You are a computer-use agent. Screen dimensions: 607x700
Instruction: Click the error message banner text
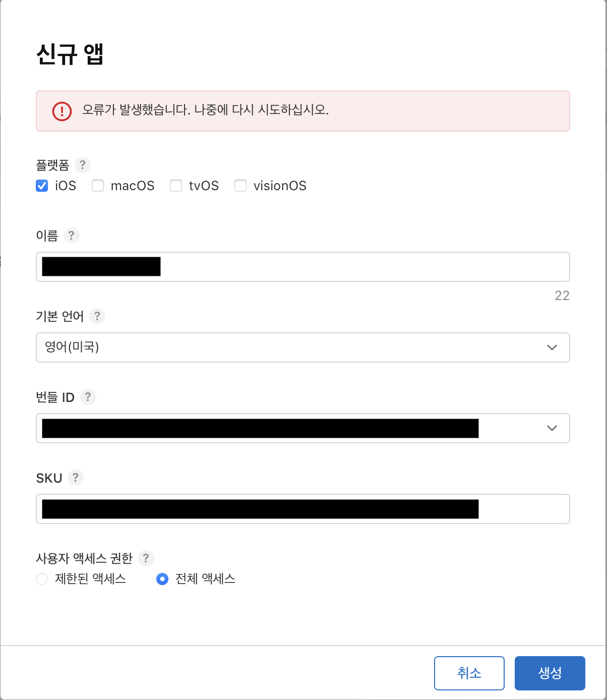click(x=205, y=110)
